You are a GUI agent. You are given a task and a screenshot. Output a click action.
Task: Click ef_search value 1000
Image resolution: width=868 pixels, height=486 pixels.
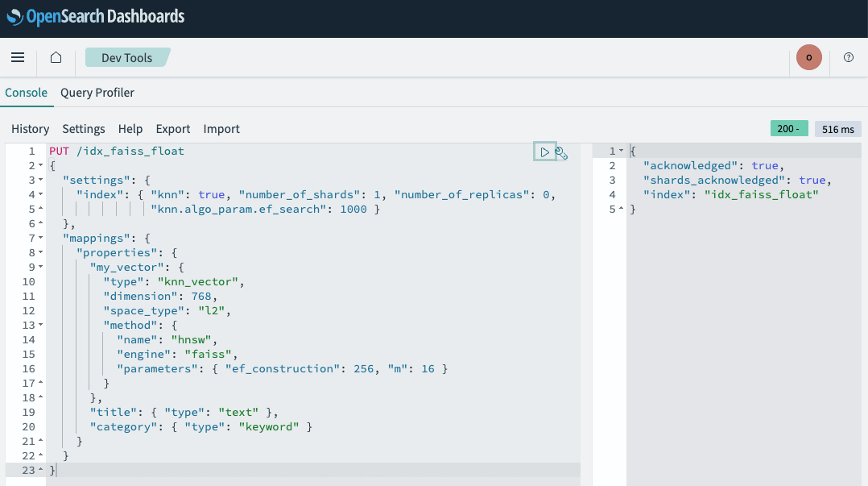coord(353,209)
